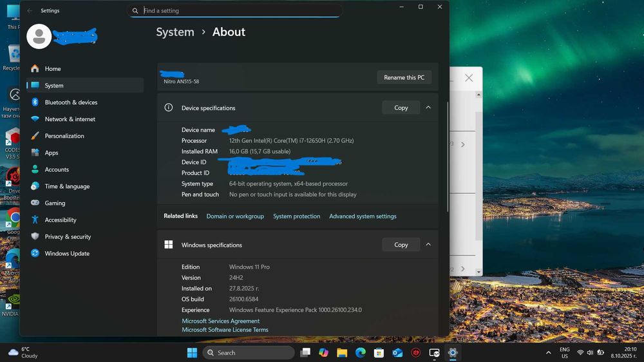Click the ENG US language indicator

[x=565, y=352]
